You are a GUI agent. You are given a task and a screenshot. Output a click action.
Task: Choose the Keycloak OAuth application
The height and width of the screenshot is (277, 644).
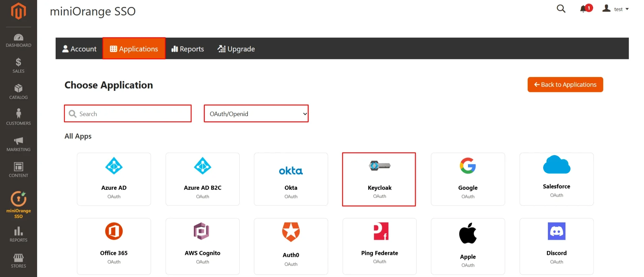[x=379, y=179]
